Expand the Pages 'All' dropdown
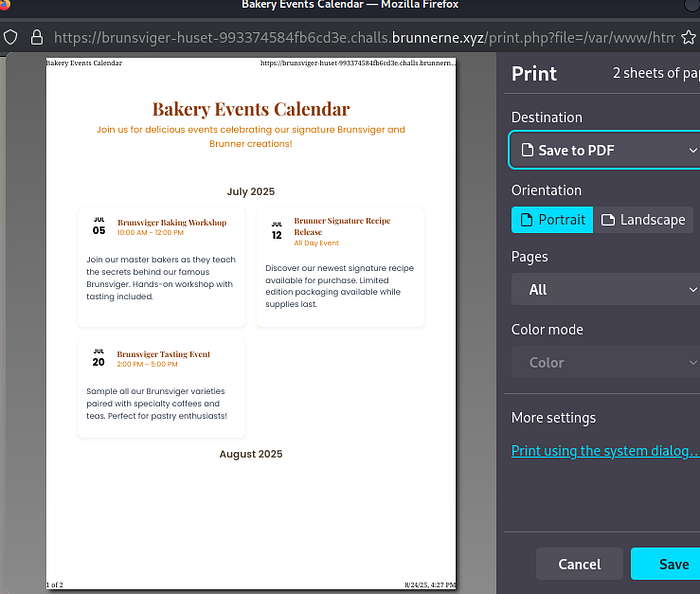This screenshot has width=700, height=594. (x=604, y=289)
